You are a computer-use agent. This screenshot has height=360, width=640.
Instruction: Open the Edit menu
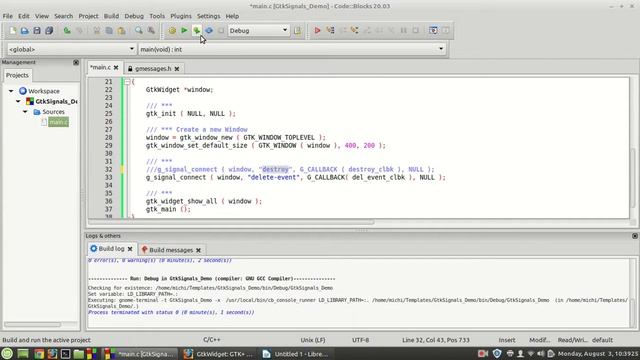tap(24, 16)
